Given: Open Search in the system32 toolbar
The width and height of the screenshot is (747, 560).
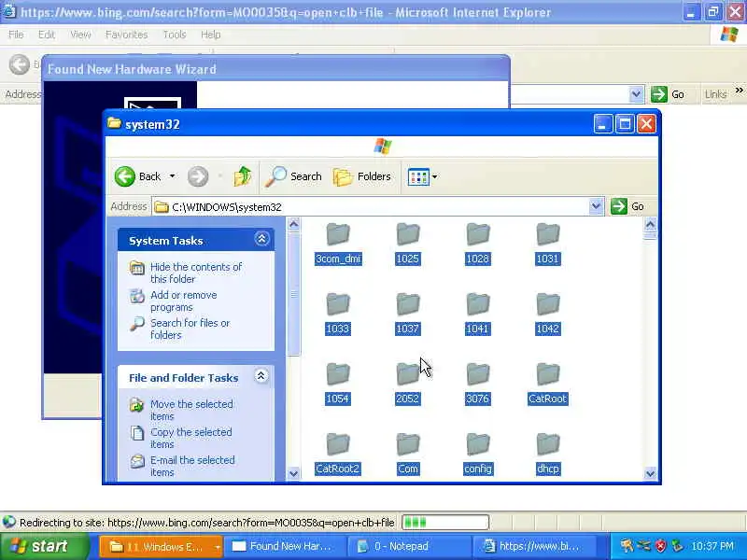Looking at the screenshot, I should [293, 176].
